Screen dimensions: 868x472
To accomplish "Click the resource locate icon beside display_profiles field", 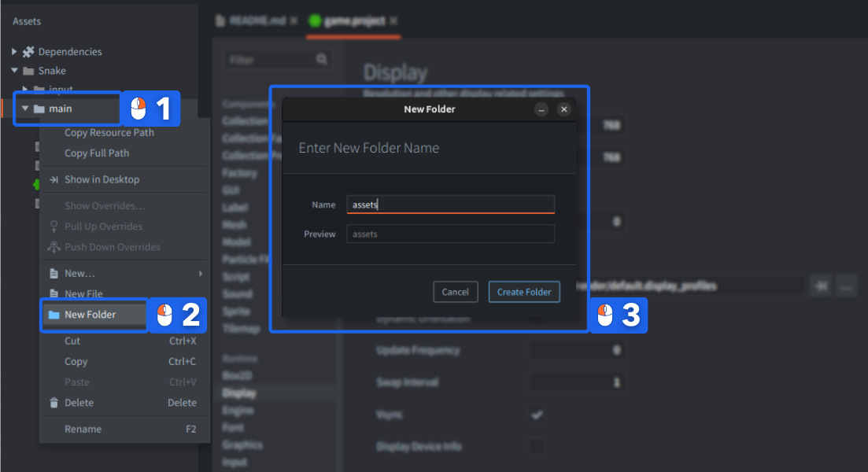I will tap(820, 286).
